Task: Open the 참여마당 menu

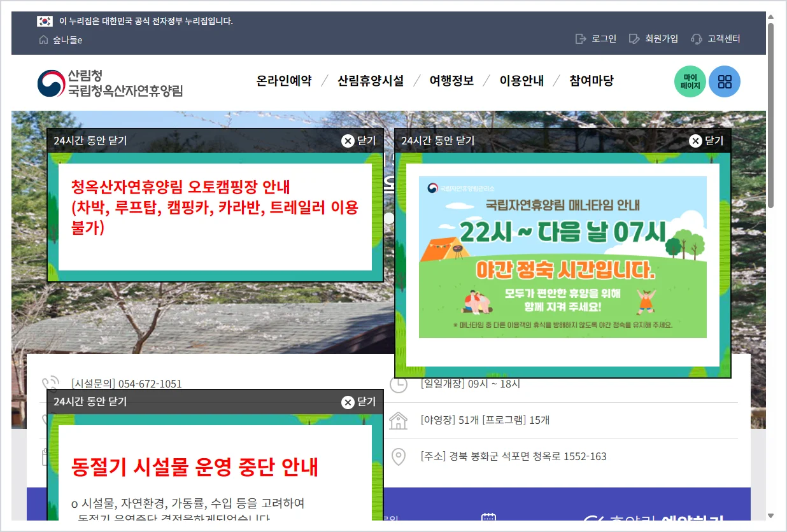Action: click(592, 81)
